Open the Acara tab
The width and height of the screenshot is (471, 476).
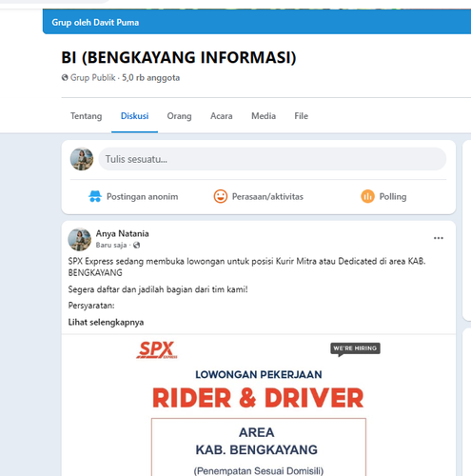222,116
